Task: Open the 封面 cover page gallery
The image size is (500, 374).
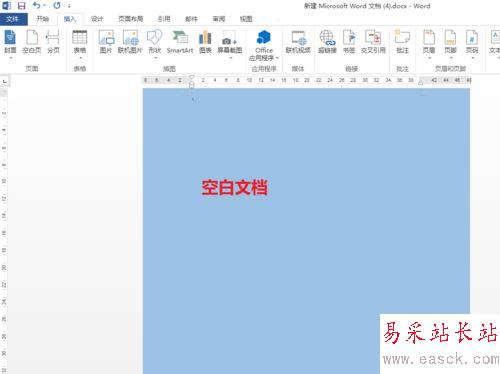Action: point(10,45)
